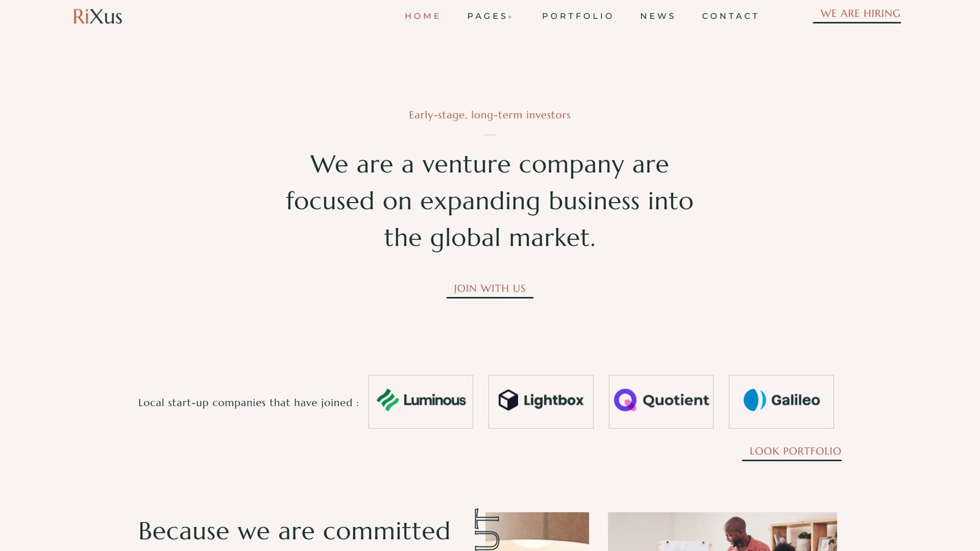
Task: Click the Look Portfolio link
Action: [795, 452]
